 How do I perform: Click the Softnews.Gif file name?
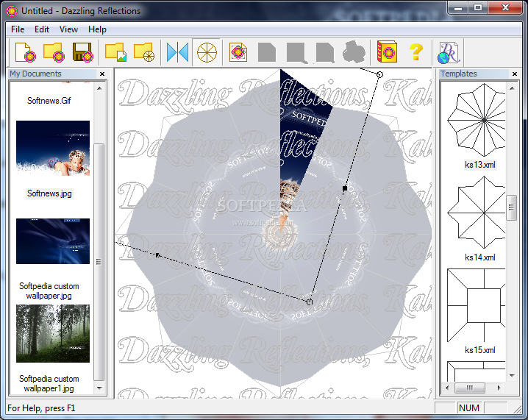(x=49, y=100)
